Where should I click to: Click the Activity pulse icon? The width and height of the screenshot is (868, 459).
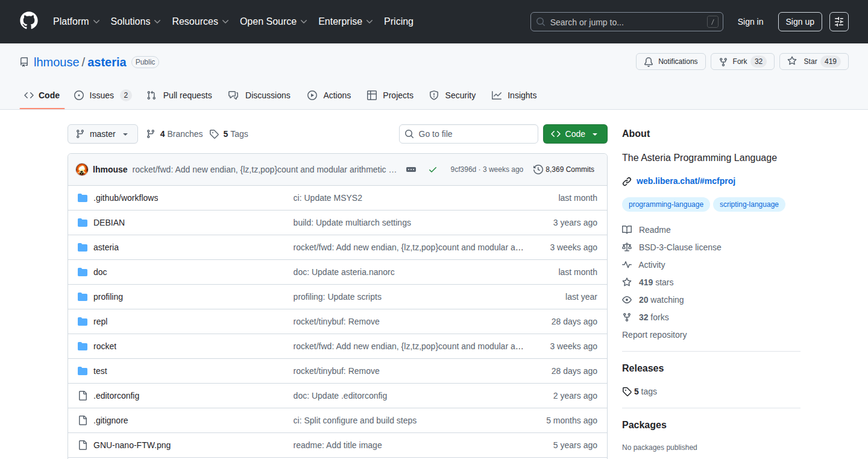coord(627,265)
